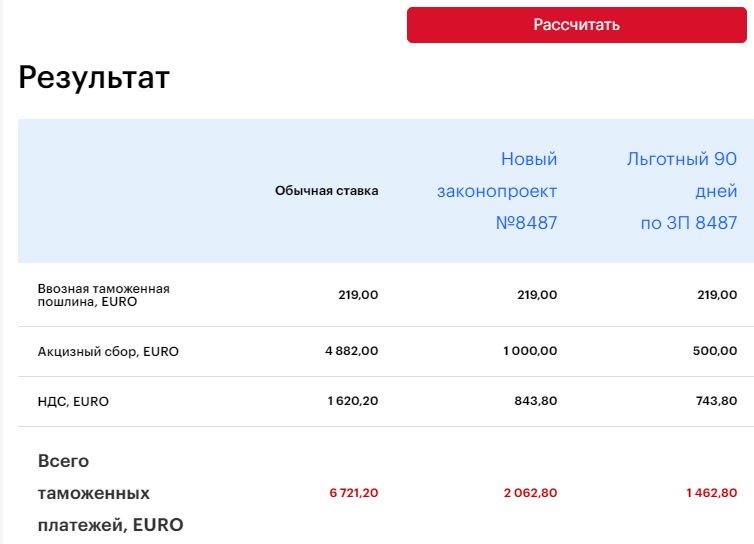
Task: Select the 4 882,00 excise value
Action: click(353, 351)
